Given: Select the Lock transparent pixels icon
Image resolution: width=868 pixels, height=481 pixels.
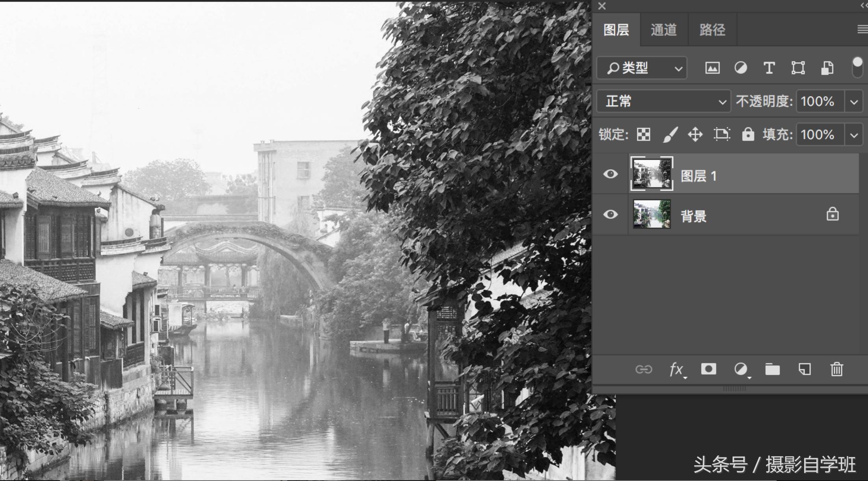Looking at the screenshot, I should tap(643, 135).
